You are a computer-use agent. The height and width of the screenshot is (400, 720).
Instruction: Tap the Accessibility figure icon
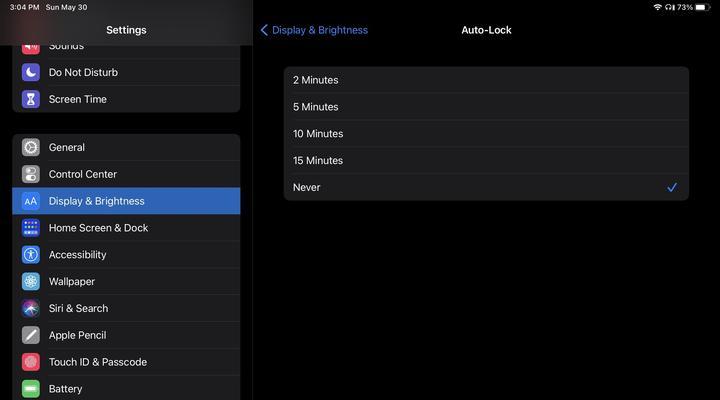tap(31, 254)
